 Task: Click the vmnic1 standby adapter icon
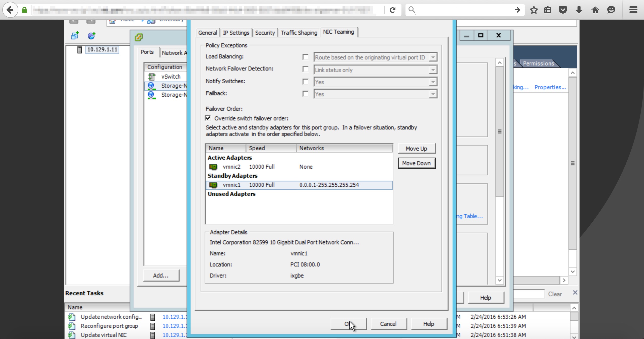(x=213, y=185)
